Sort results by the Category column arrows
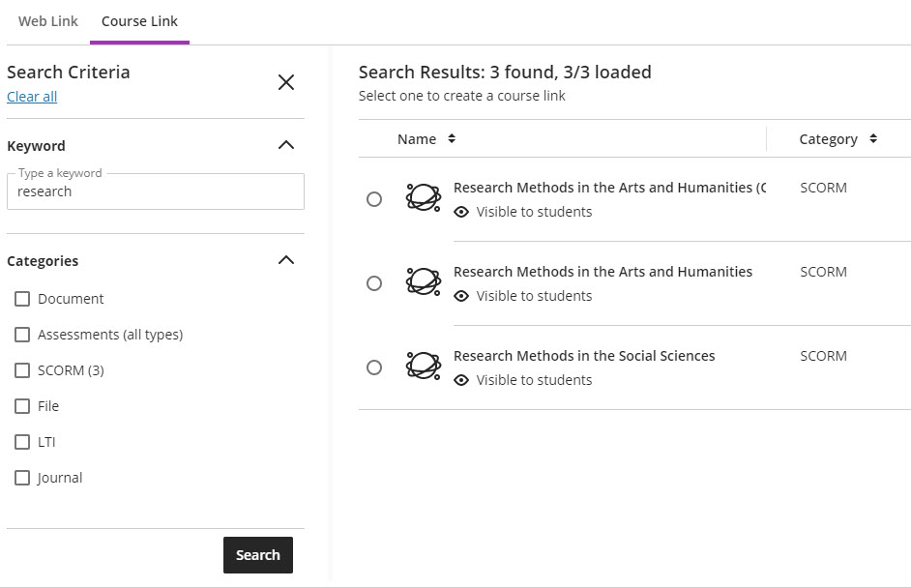Viewport: 911px width, 588px height. click(872, 139)
